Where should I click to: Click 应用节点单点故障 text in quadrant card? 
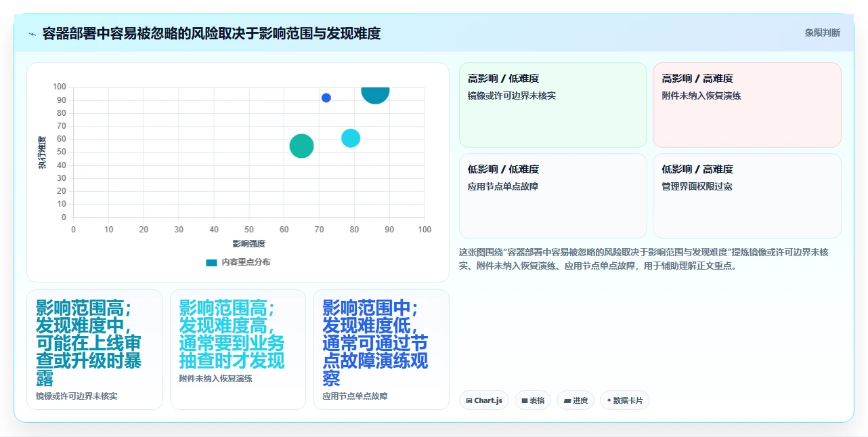(x=503, y=186)
